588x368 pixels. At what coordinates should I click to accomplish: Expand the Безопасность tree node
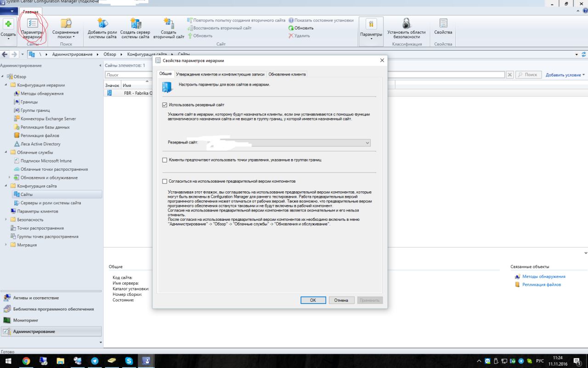coord(6,219)
